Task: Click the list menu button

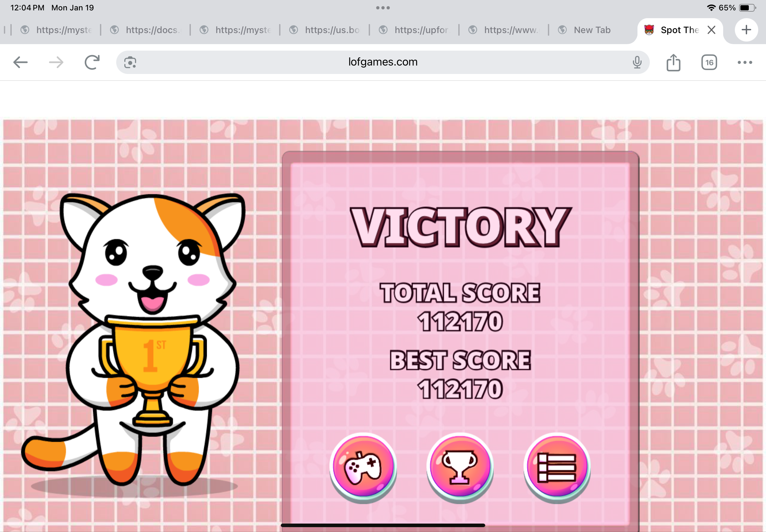Action: 557,467
